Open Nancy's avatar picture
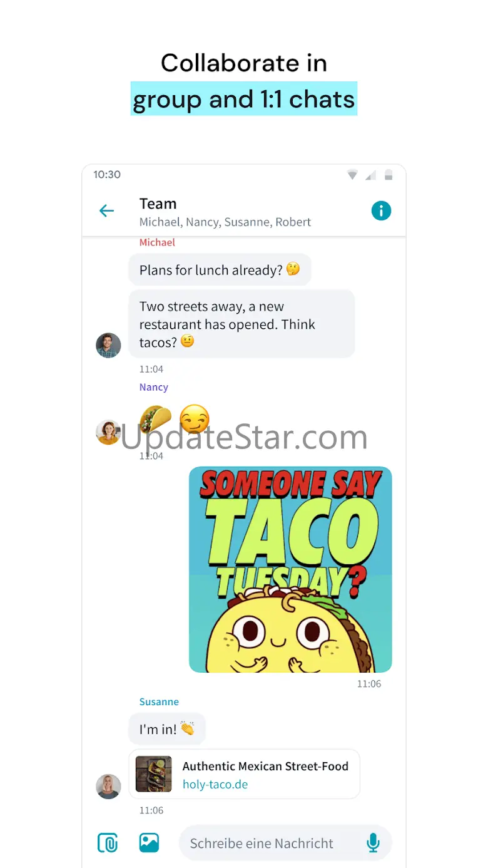The height and width of the screenshot is (868, 488). point(108,432)
